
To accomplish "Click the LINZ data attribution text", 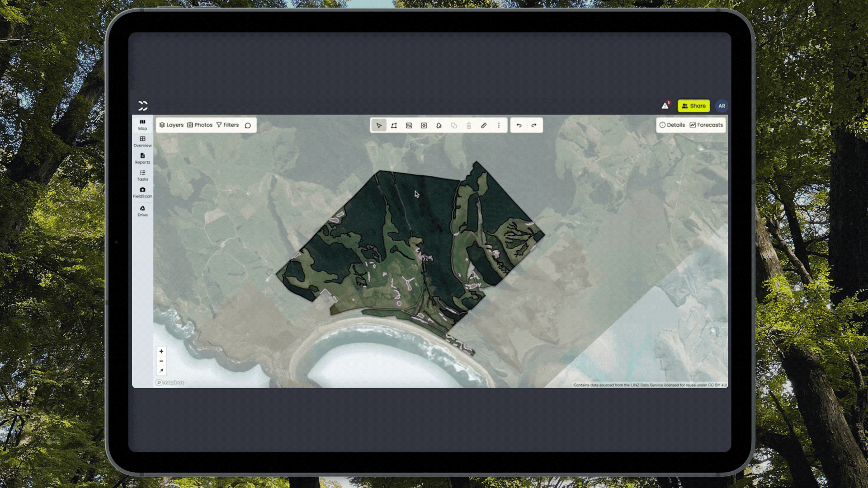I will tap(650, 385).
